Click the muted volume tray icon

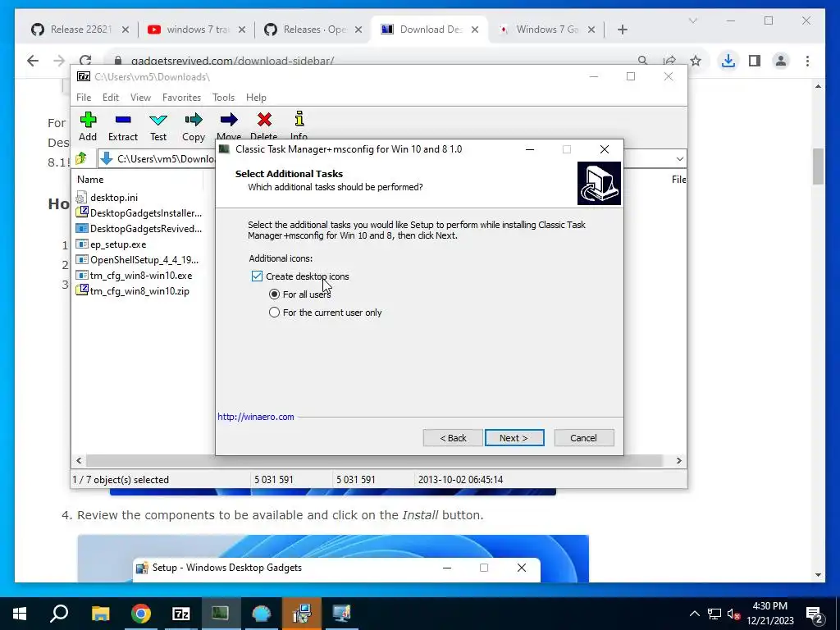pyautogui.click(x=734, y=614)
